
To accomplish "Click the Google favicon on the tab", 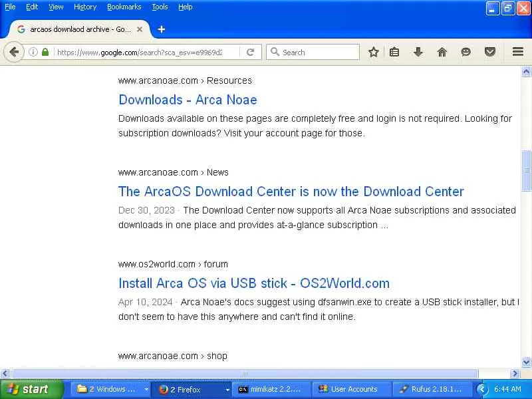I will click(21, 29).
